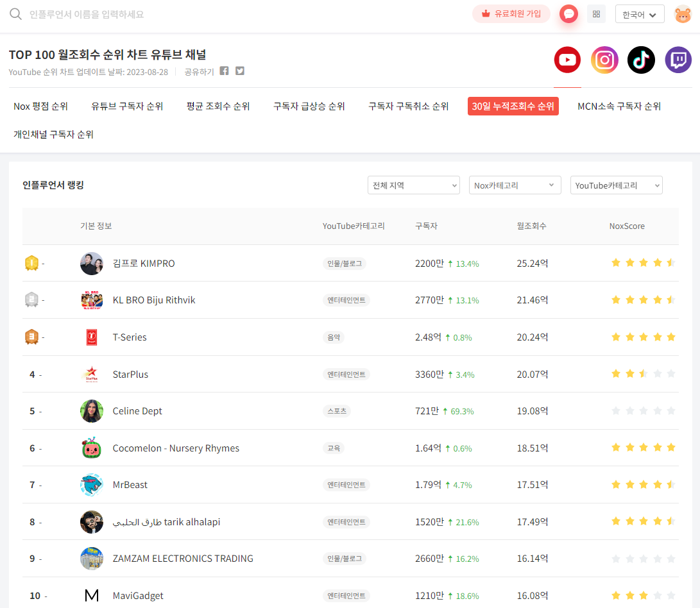Click 음악 category tag for T-Series
This screenshot has height=608, width=700.
[334, 337]
